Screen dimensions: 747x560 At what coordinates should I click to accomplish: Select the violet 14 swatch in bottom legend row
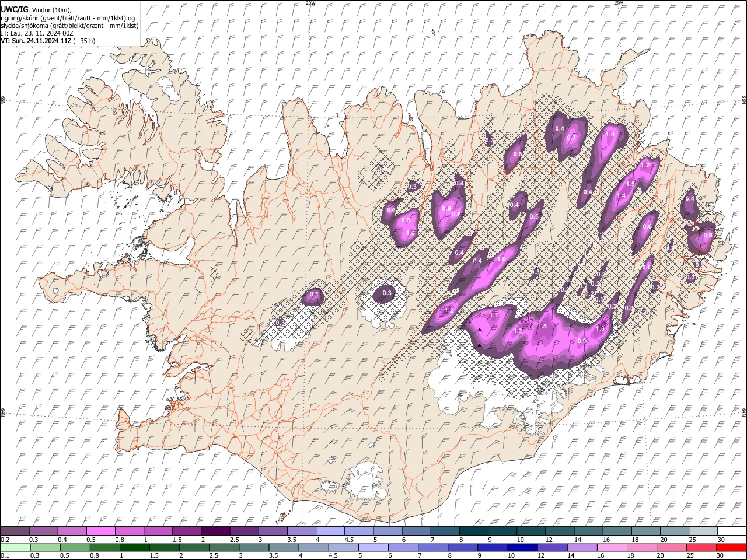point(582,547)
